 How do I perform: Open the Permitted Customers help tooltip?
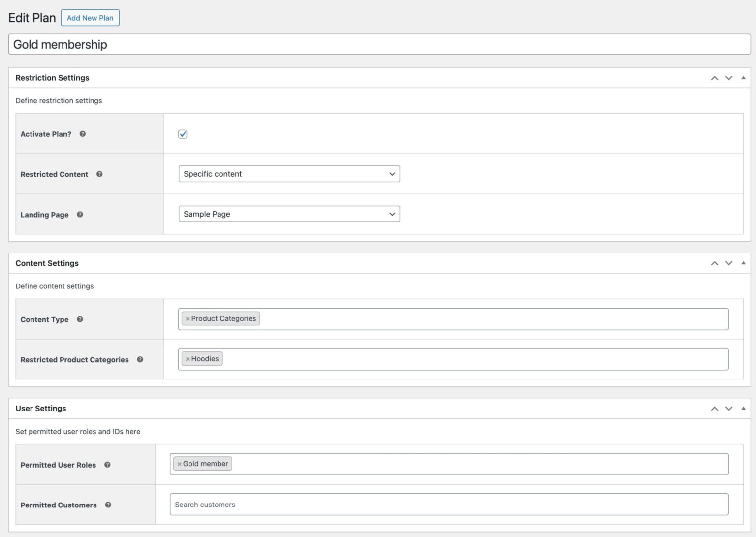click(x=107, y=505)
